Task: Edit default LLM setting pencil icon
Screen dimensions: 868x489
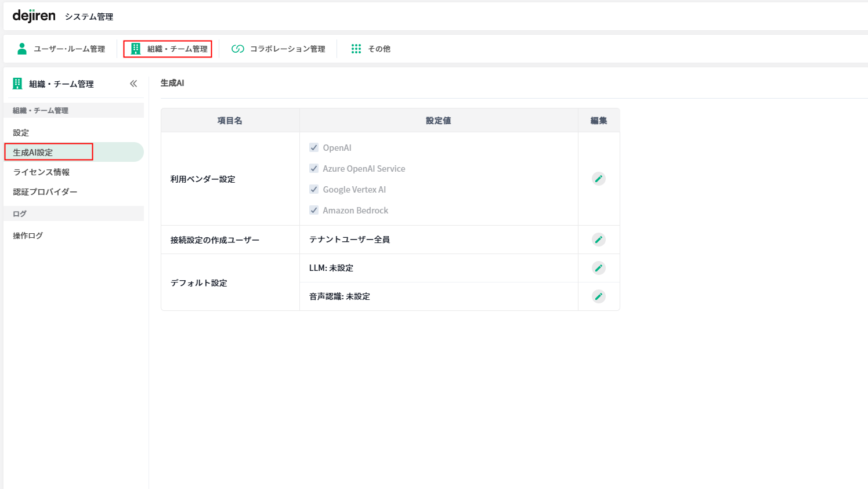Action: pos(599,268)
